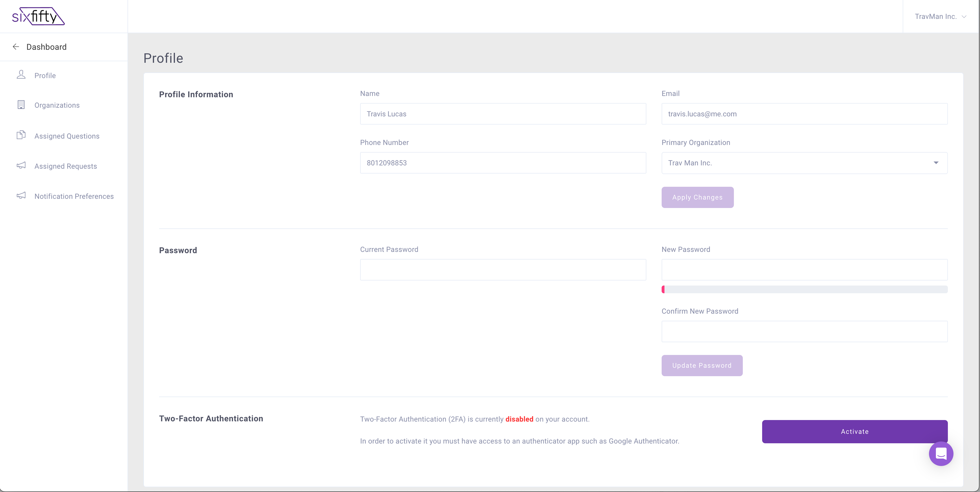Screen dimensions: 980x492
Task: Click the password strength meter bar
Action: [804, 290]
